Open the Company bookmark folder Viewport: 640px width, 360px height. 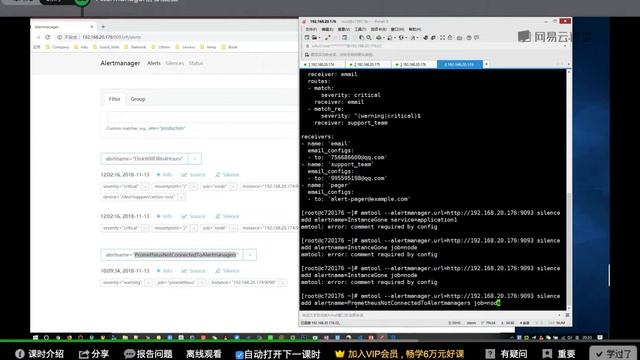(x=57, y=47)
